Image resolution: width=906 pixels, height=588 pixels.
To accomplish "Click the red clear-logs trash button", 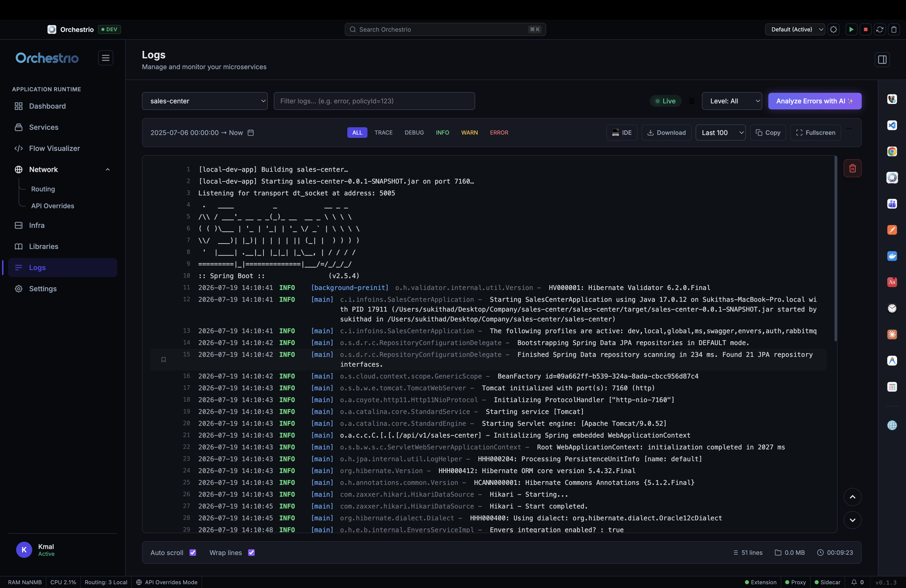I will coord(852,168).
